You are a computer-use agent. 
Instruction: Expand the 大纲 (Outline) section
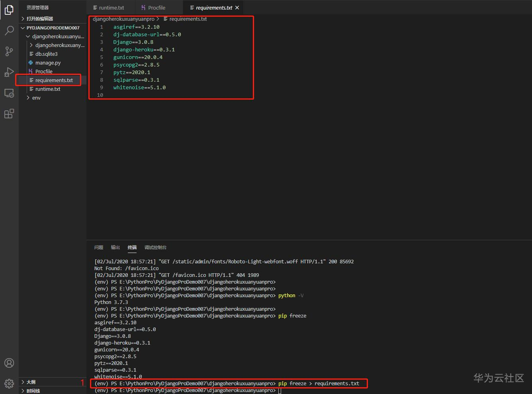(x=53, y=382)
